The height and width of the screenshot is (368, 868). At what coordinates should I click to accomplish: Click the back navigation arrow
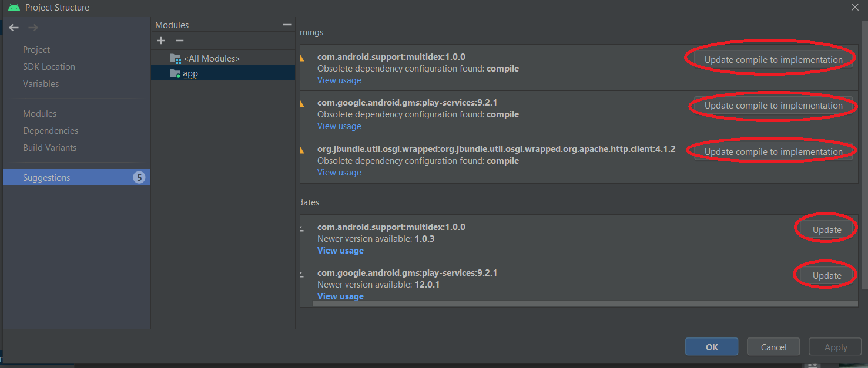(x=14, y=28)
